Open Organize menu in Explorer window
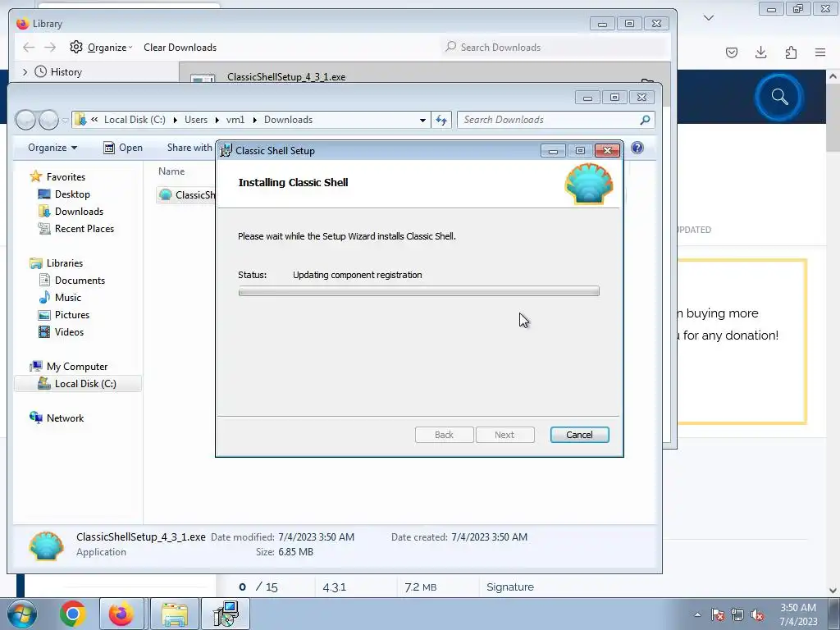Screen dimensions: 840x630 coord(52,148)
